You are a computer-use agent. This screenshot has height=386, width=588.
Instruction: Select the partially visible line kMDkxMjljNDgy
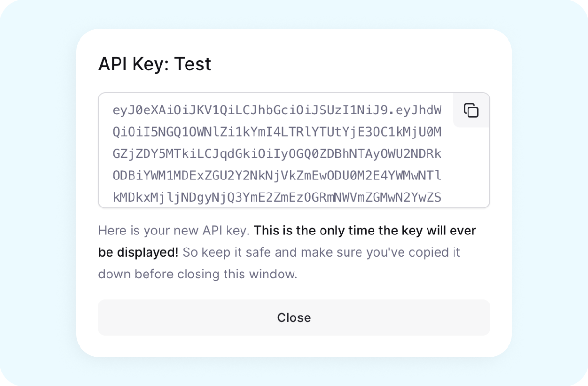[277, 197]
